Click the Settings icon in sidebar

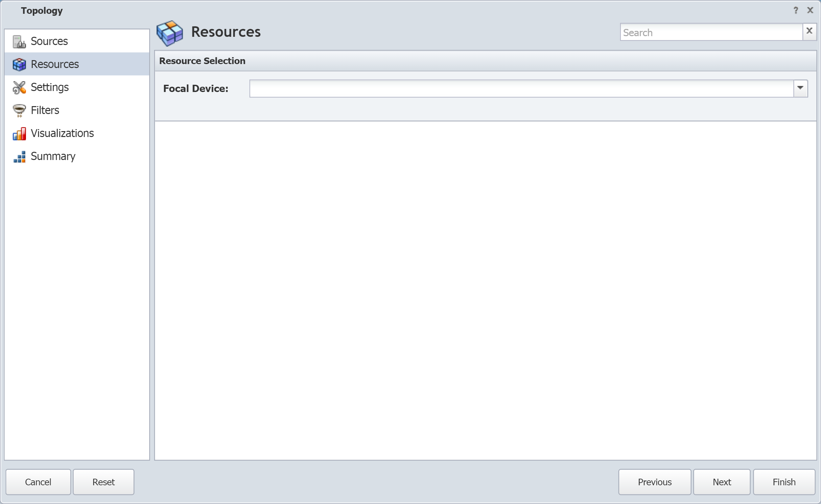pyautogui.click(x=19, y=87)
